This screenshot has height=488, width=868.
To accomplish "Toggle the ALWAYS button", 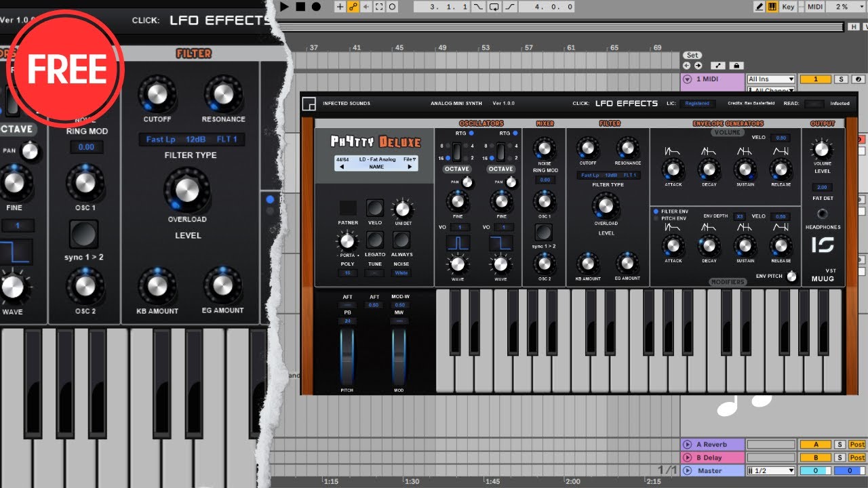I will click(x=401, y=240).
